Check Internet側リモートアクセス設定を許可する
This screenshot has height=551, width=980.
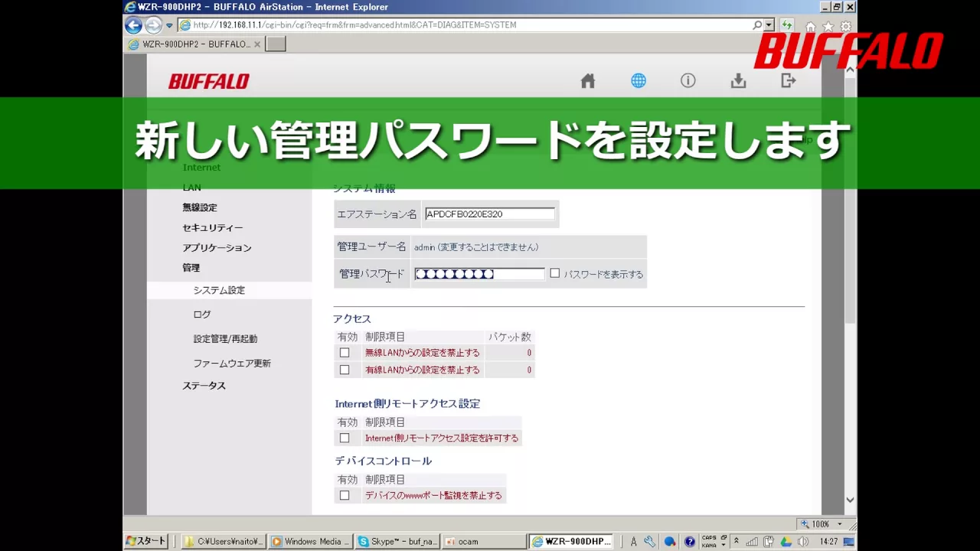click(345, 439)
